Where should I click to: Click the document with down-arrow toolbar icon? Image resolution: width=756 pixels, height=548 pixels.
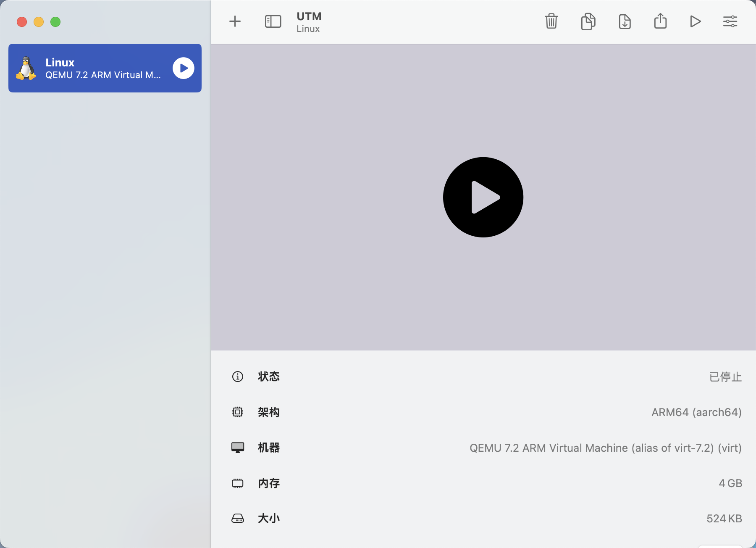625,21
